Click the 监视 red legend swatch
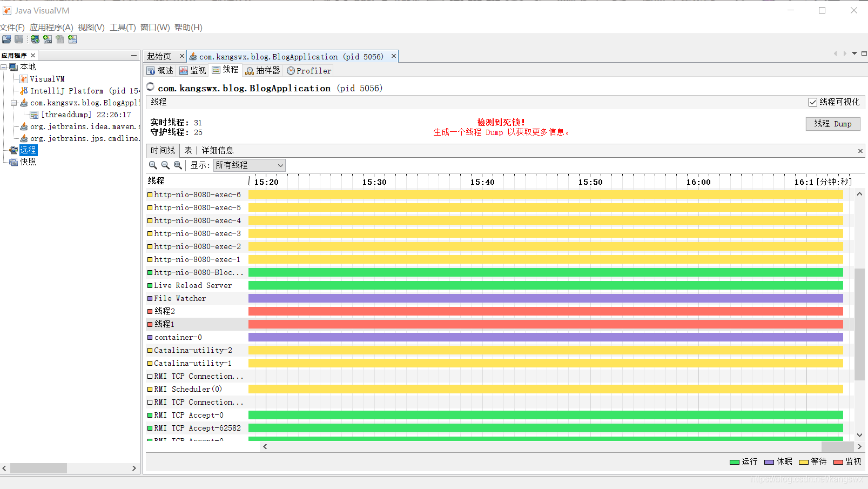 click(838, 462)
